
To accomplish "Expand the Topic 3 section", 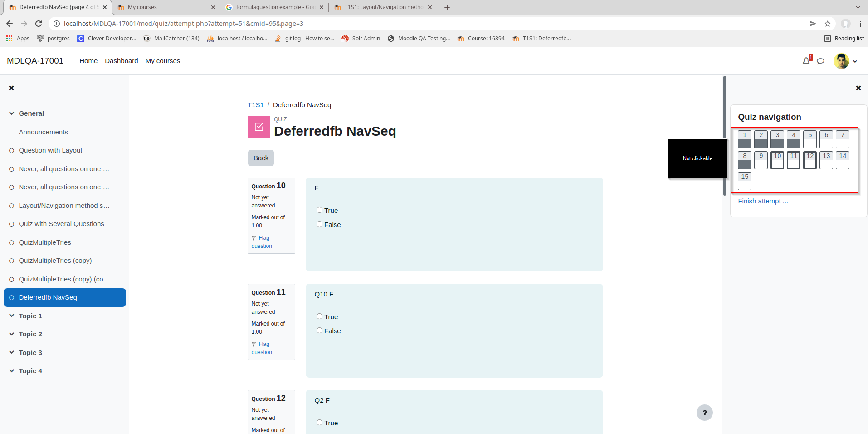I will [11, 353].
